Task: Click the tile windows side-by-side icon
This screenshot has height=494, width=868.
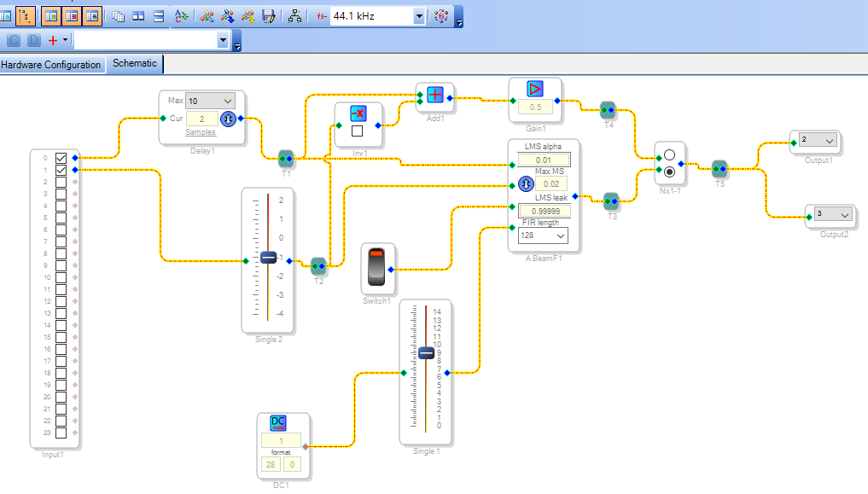Action: (x=138, y=16)
